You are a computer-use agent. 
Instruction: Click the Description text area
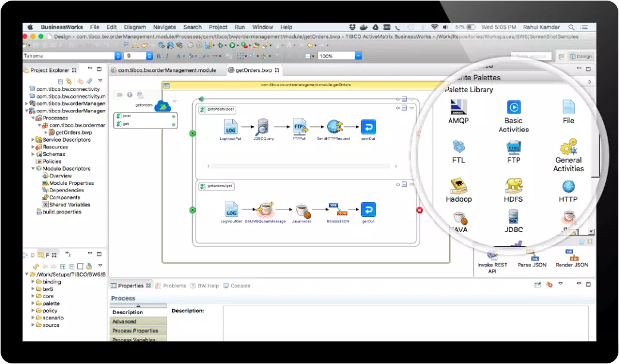(x=406, y=324)
